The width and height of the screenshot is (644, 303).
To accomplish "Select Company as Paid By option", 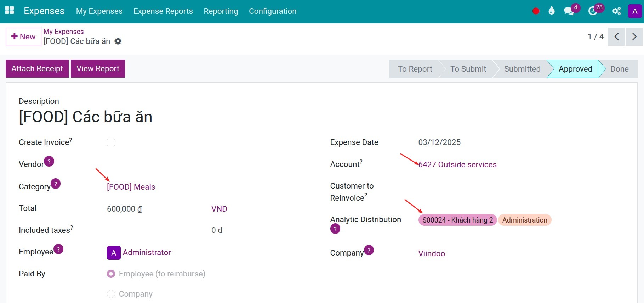I will point(111,294).
